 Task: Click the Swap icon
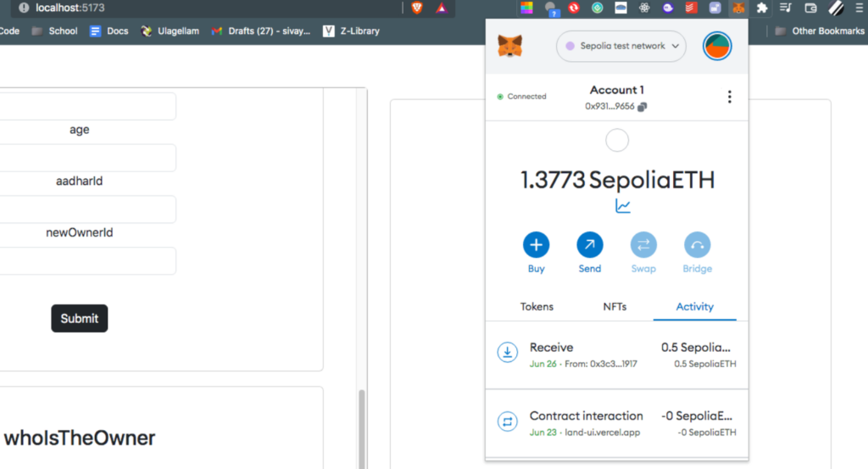[643, 245]
